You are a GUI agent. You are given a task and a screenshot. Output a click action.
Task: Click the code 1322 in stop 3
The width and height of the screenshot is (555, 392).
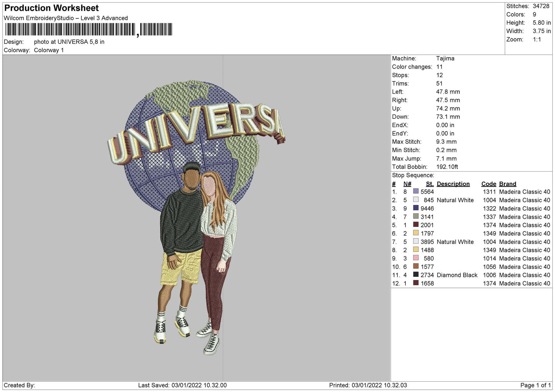click(489, 208)
